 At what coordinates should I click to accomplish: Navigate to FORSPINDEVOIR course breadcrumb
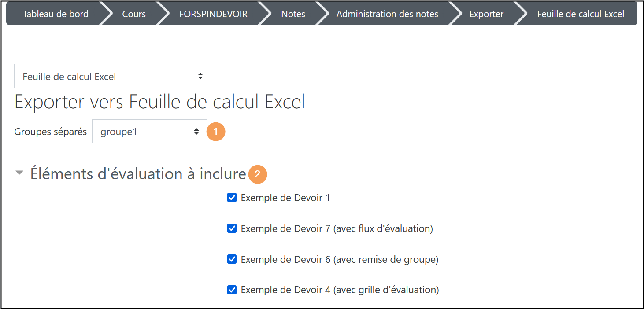click(x=213, y=14)
